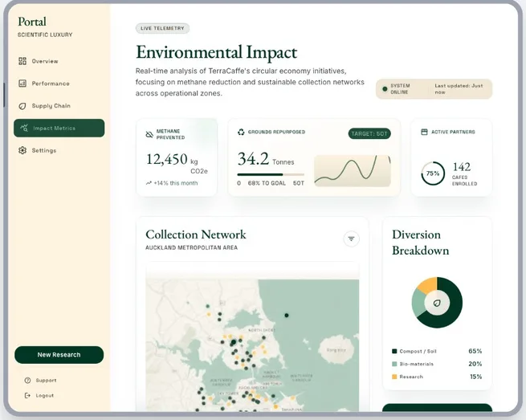The image size is (526, 420).
Task: Click the 75% circular progress ring
Action: [433, 173]
